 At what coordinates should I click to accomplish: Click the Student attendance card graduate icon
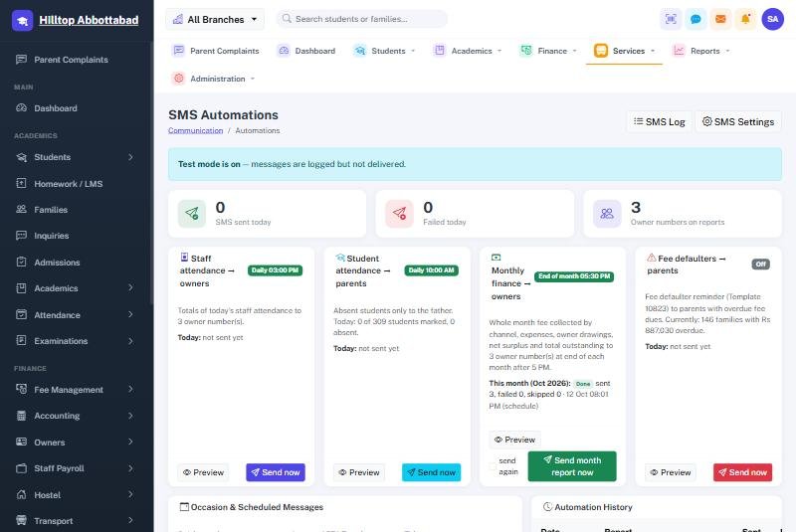tap(340, 258)
